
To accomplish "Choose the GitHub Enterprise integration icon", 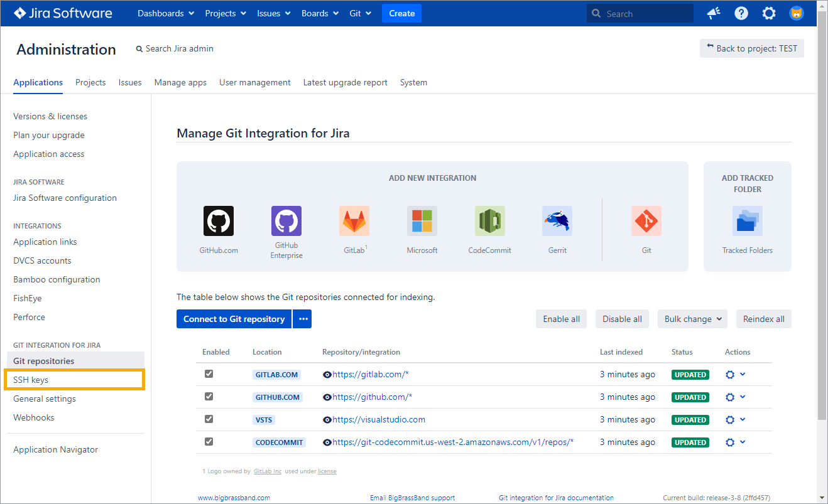I will point(286,221).
